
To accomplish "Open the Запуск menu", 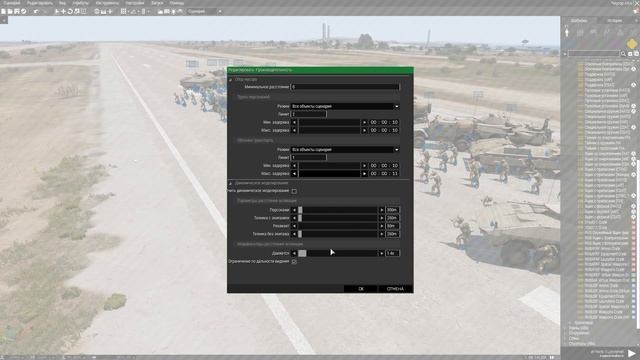I will [x=157, y=3].
